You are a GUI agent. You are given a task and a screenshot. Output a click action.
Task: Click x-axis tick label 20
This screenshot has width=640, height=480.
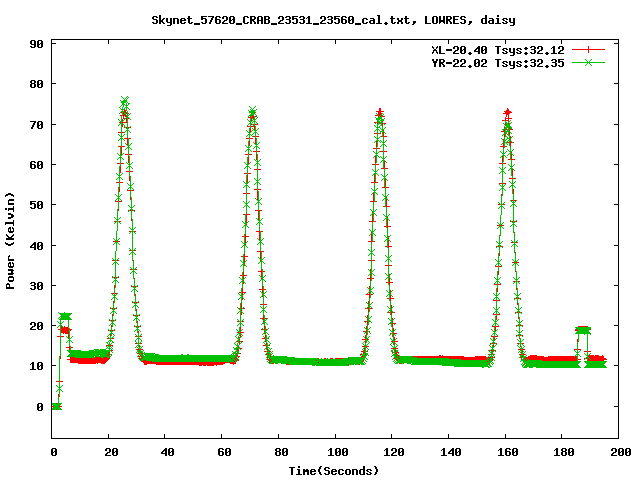click(x=111, y=452)
